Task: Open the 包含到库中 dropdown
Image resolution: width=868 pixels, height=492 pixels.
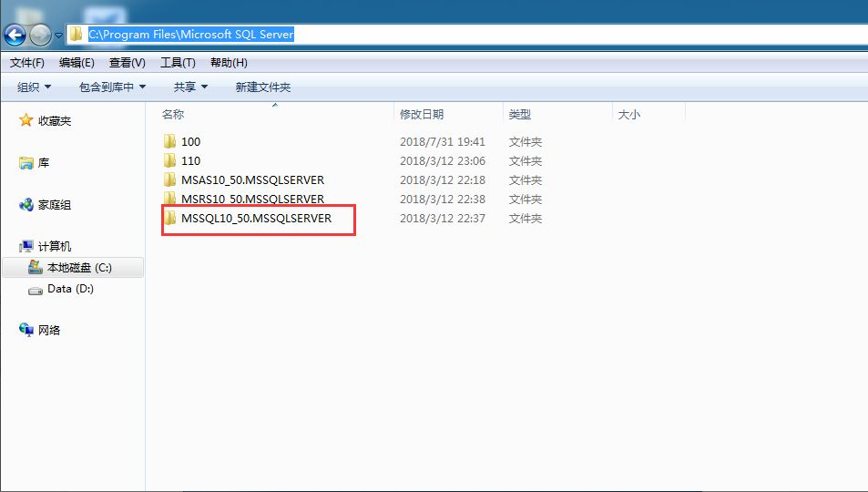Action: coord(112,87)
